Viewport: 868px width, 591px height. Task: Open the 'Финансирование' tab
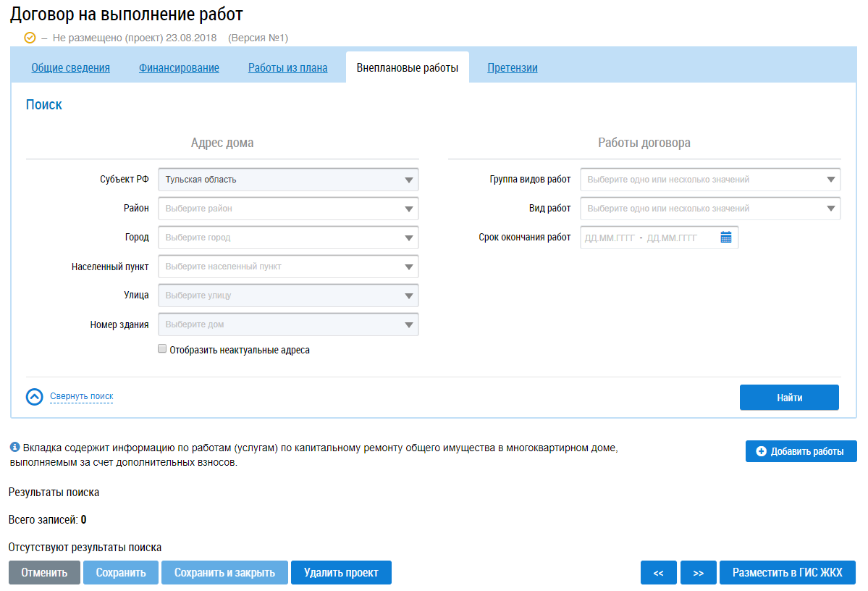click(179, 68)
